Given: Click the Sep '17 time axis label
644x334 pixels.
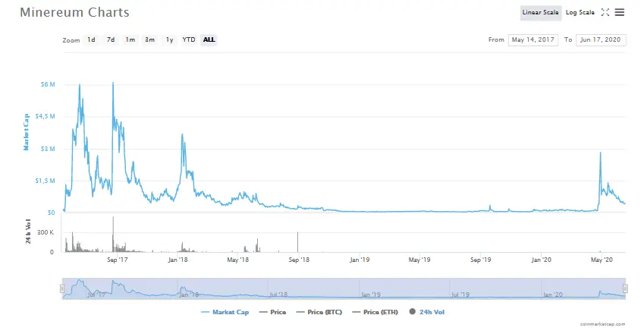Looking at the screenshot, I should click(x=117, y=260).
